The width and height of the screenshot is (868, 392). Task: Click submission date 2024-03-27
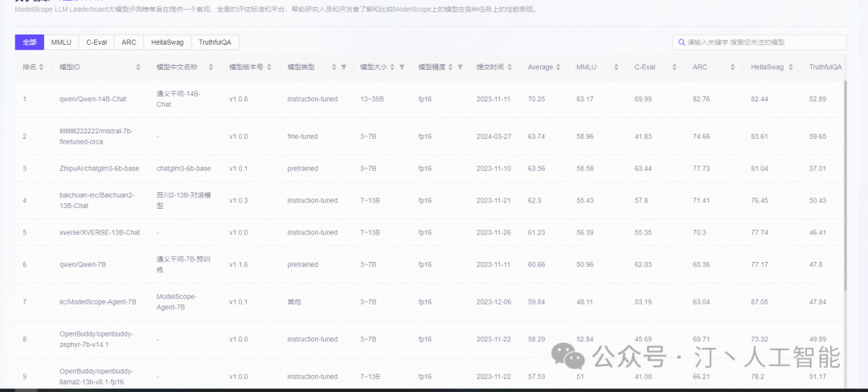[493, 136]
